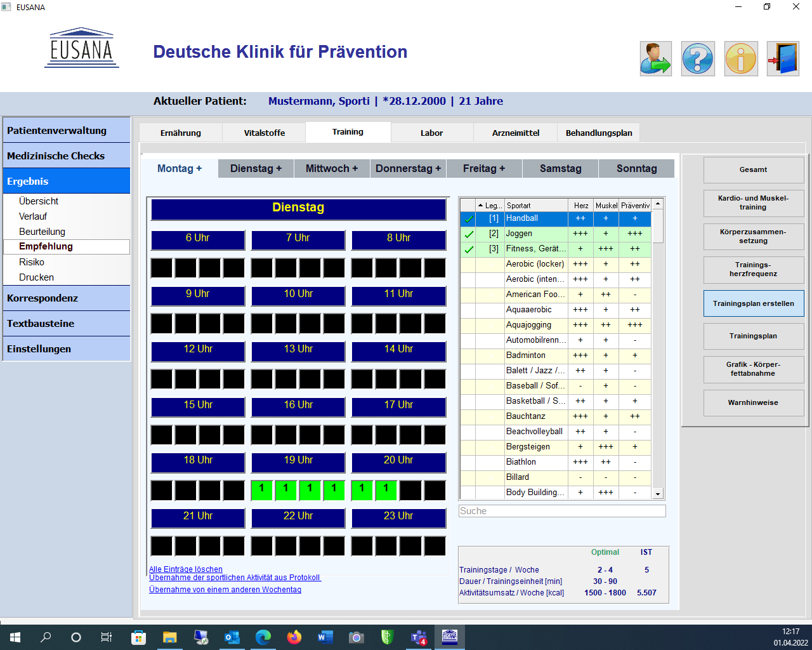Select Montag + day tab
This screenshot has height=650, width=812.
[x=180, y=168]
